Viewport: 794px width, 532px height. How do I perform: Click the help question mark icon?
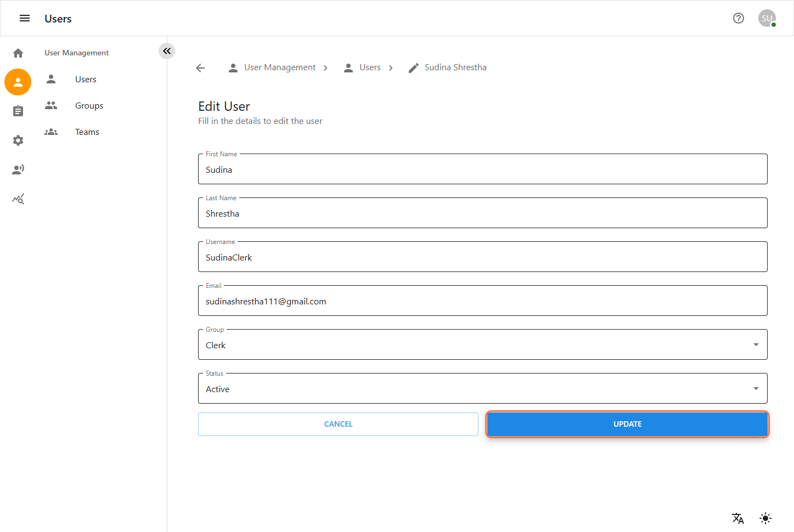pos(739,19)
